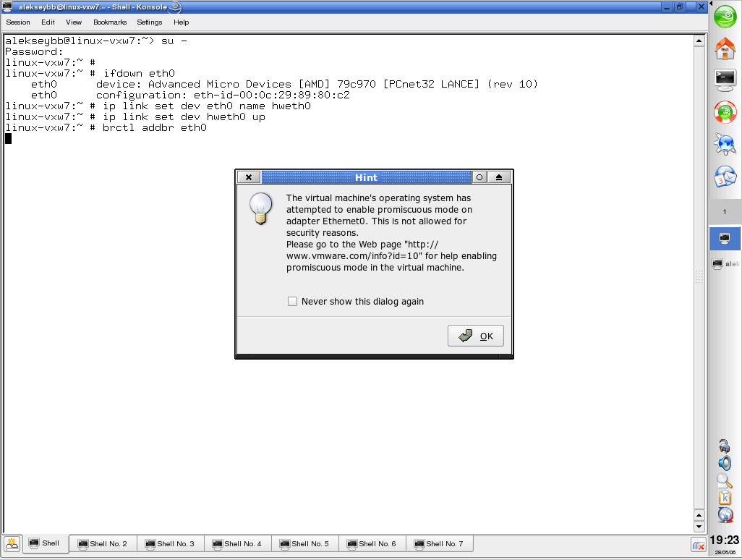Open the volume speaker tray icon
The image size is (742, 560).
(x=725, y=463)
